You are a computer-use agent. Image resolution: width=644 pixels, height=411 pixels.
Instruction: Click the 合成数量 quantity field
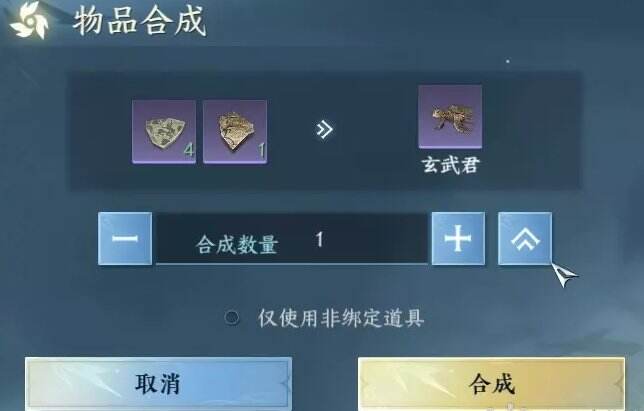click(292, 239)
